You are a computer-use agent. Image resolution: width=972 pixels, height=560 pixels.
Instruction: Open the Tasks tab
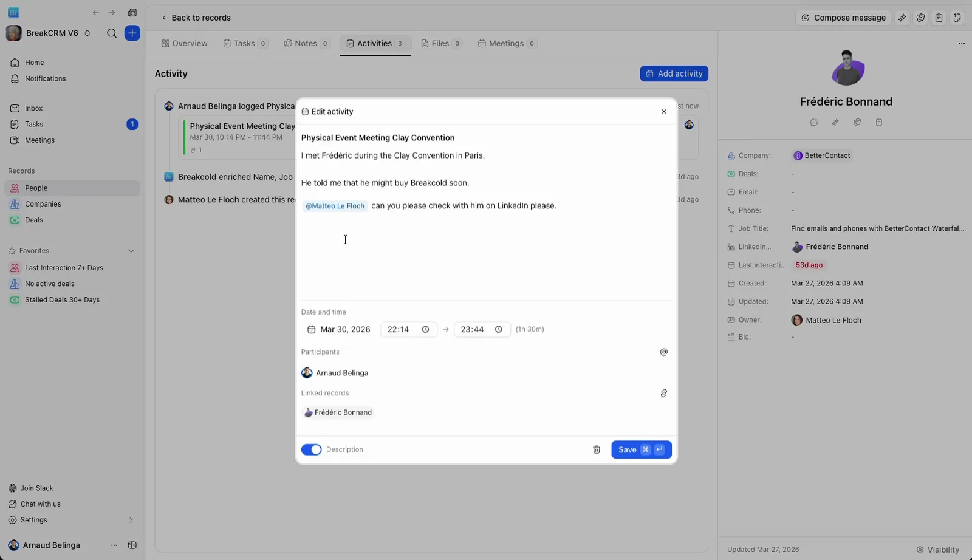[x=245, y=43]
